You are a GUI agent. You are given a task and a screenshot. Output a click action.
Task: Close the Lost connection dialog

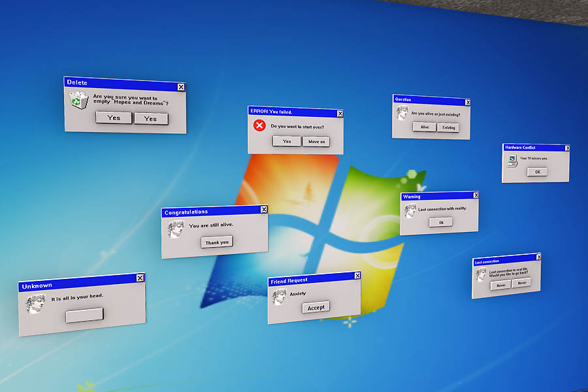[x=538, y=257]
